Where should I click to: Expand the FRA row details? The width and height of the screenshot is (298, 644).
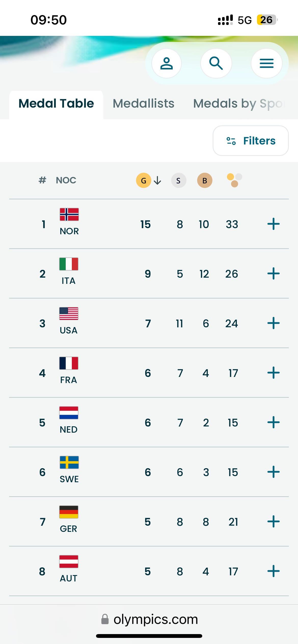[273, 373]
